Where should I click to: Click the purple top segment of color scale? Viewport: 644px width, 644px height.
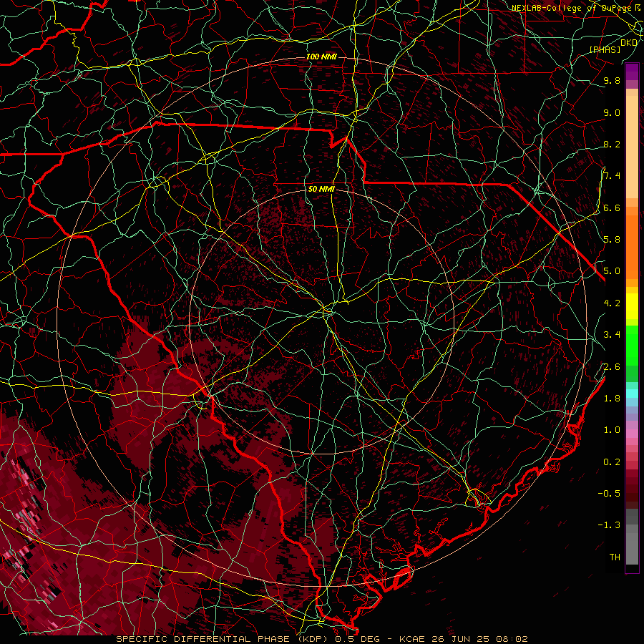[632, 72]
